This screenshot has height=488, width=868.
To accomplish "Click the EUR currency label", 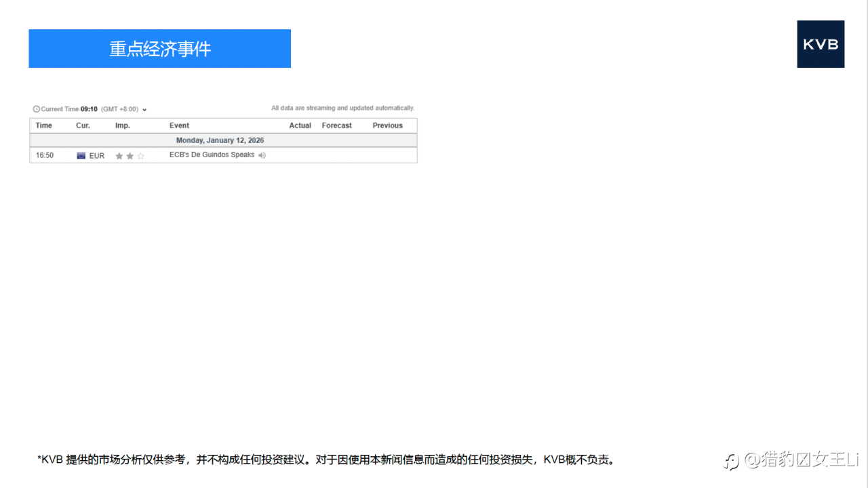I will (97, 156).
